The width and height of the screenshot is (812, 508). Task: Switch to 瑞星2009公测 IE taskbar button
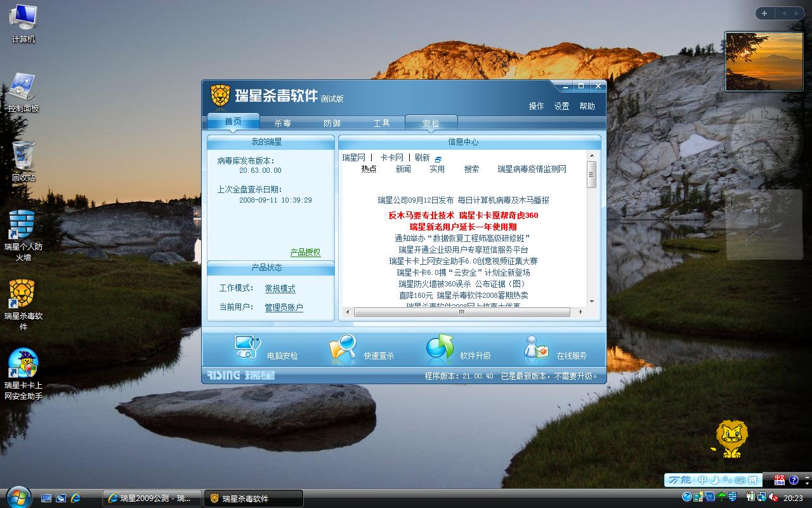pos(152,498)
